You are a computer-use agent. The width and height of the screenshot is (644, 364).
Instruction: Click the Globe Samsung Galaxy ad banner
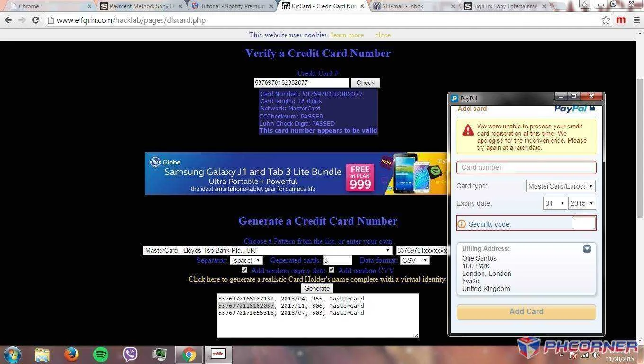pos(296,173)
